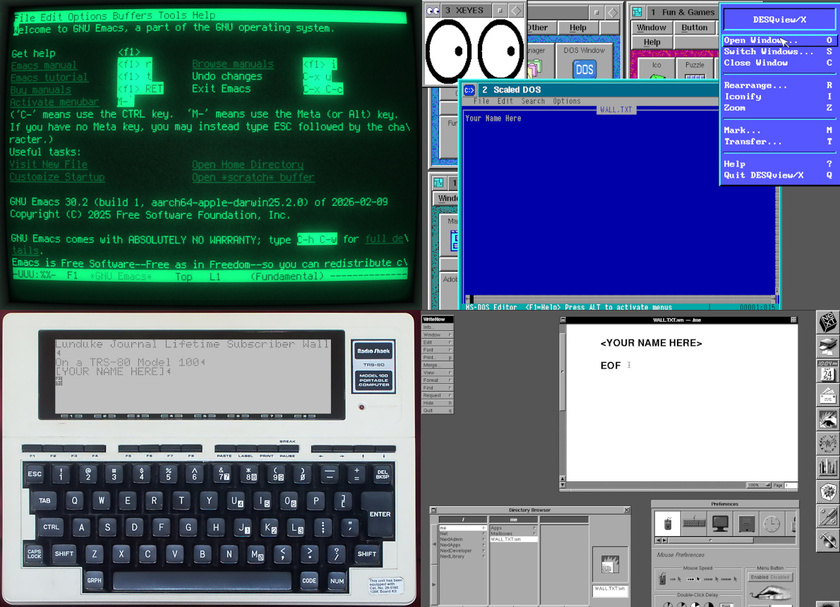Select the keyboard preferences icon
The width and height of the screenshot is (840, 607).
click(x=694, y=523)
